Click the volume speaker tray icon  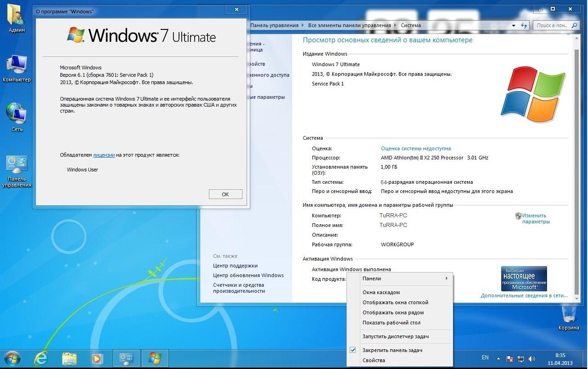click(532, 358)
